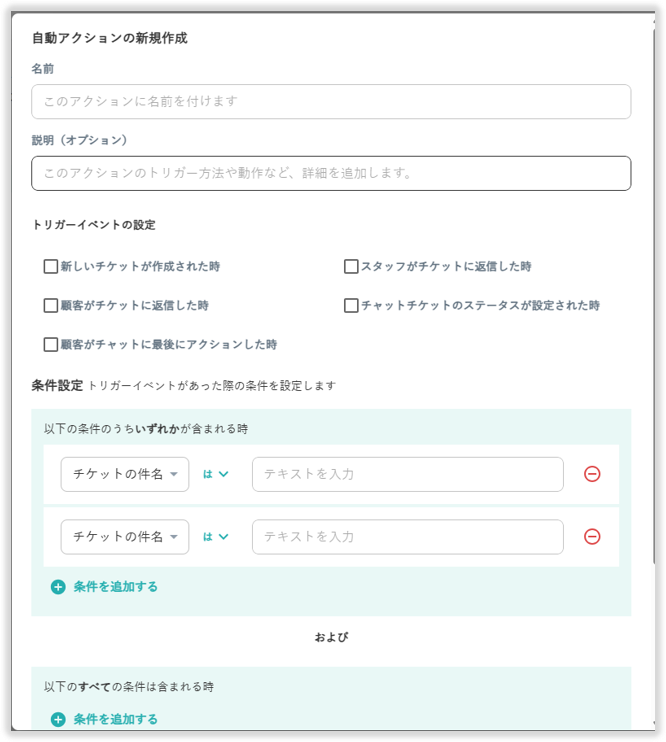Viewport: 666px width, 742px height.
Task: Check スタッフがチケットに返信した時 trigger
Action: pyautogui.click(x=351, y=267)
